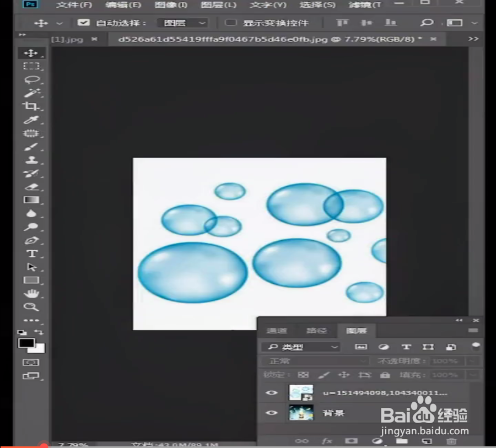Select the Horizontal Type tool
Image resolution: width=496 pixels, height=448 pixels.
(x=31, y=253)
